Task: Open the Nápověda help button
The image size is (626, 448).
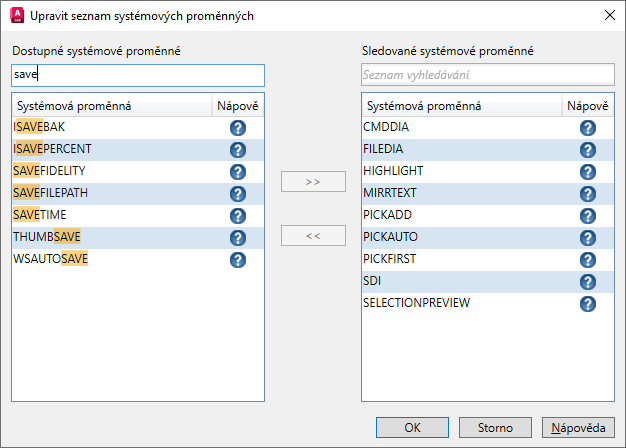Action: point(577,427)
